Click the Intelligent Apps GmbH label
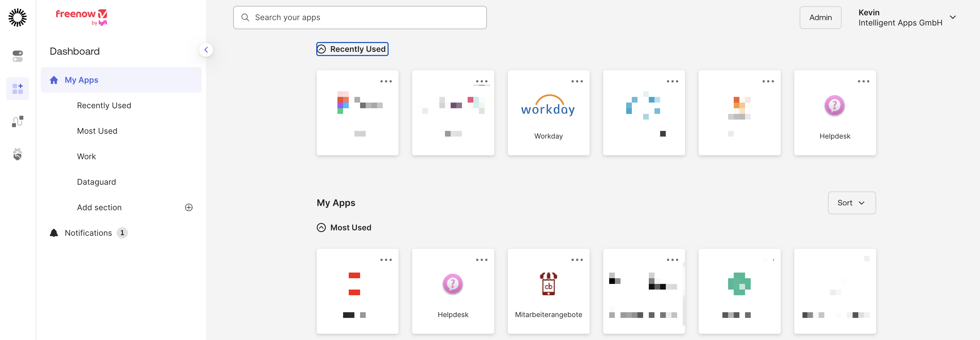 point(900,23)
